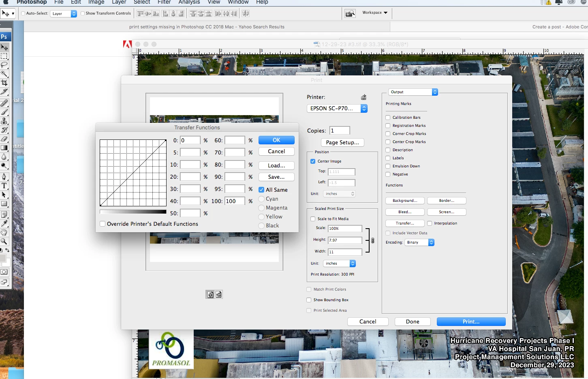Click the Print... button
Screen dimensions: 588x379
pyautogui.click(x=471, y=321)
